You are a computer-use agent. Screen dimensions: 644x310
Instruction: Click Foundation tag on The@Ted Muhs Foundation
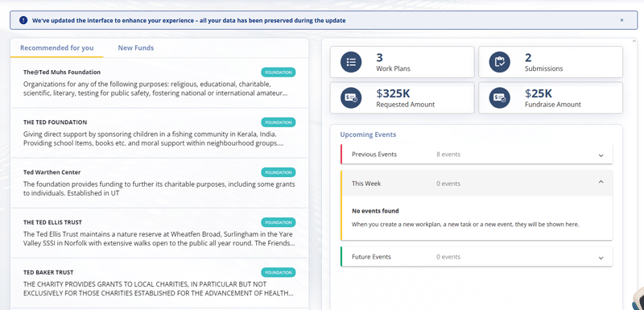(278, 72)
